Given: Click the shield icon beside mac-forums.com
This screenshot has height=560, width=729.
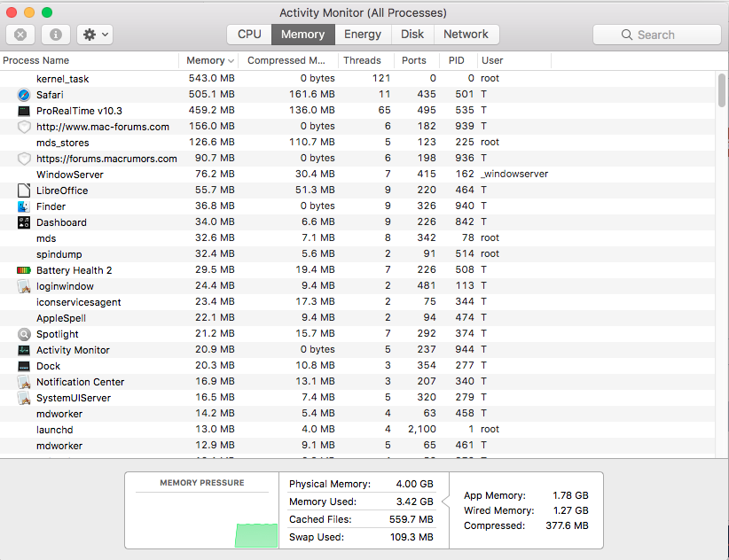Looking at the screenshot, I should pyautogui.click(x=24, y=127).
